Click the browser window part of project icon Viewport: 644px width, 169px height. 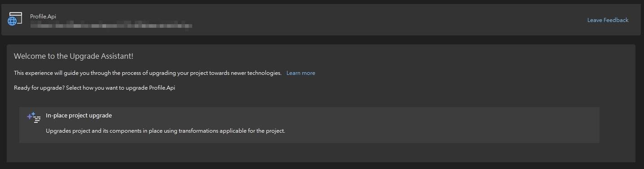(16, 17)
